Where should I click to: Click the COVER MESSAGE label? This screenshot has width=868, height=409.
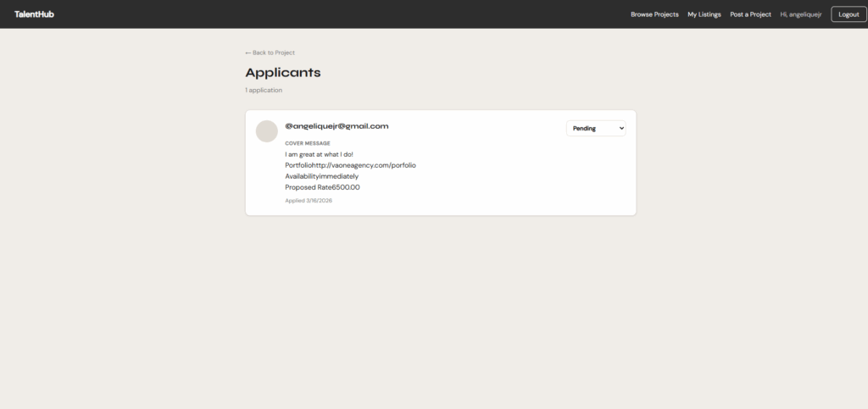[307, 143]
